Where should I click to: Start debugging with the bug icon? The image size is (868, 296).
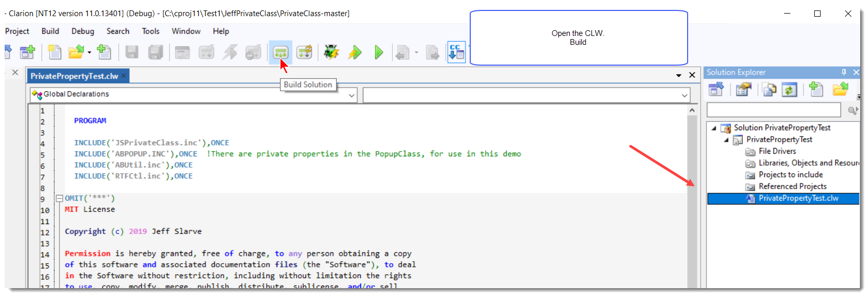tap(331, 52)
